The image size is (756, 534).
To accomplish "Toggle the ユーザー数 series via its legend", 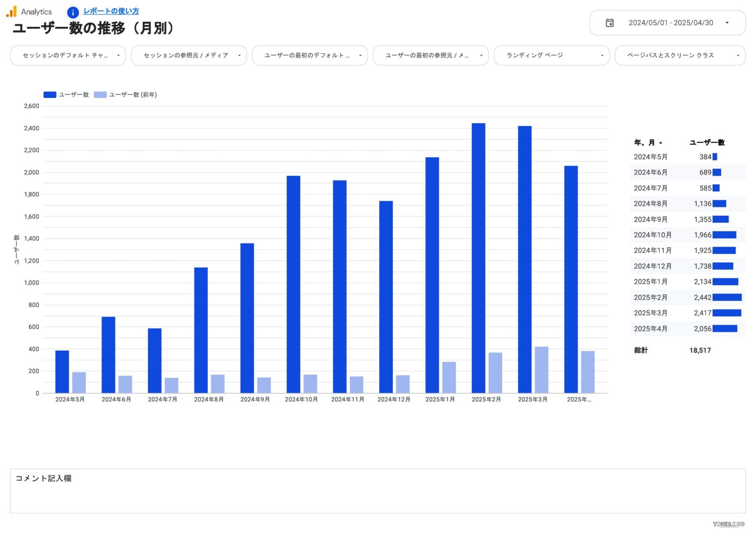I will 49,94.
